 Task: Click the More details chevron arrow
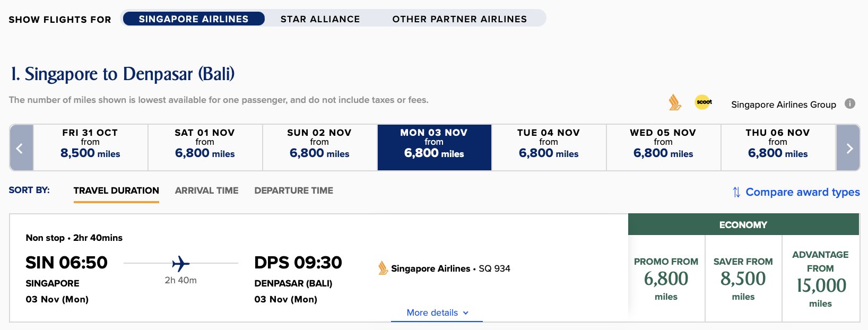pos(466,313)
